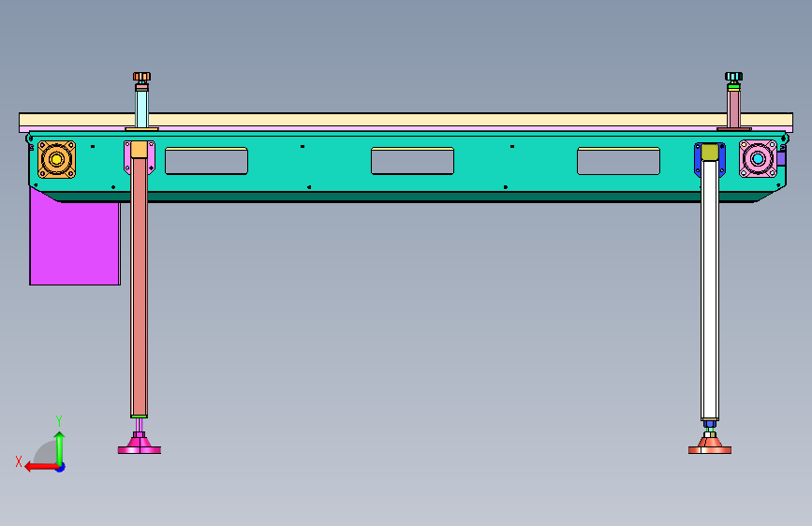Select the salmon-colored support leg
The width and height of the screenshot is (812, 526).
point(139,287)
